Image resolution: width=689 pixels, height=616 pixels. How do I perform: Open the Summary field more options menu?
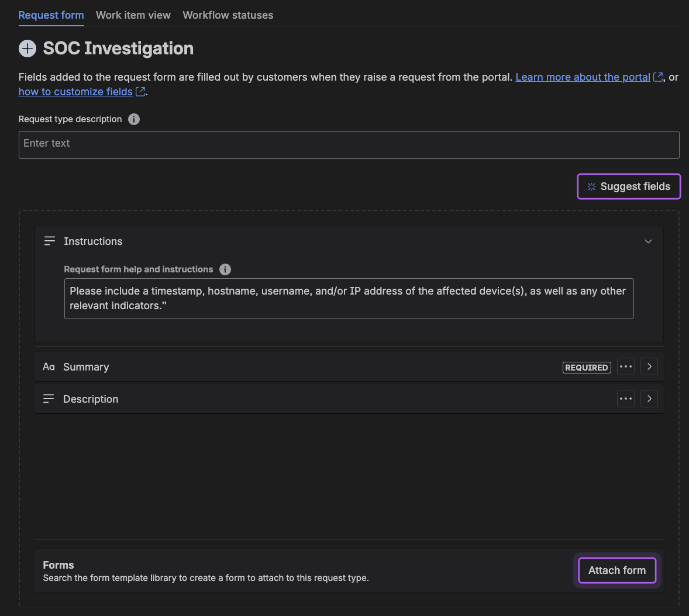point(626,367)
